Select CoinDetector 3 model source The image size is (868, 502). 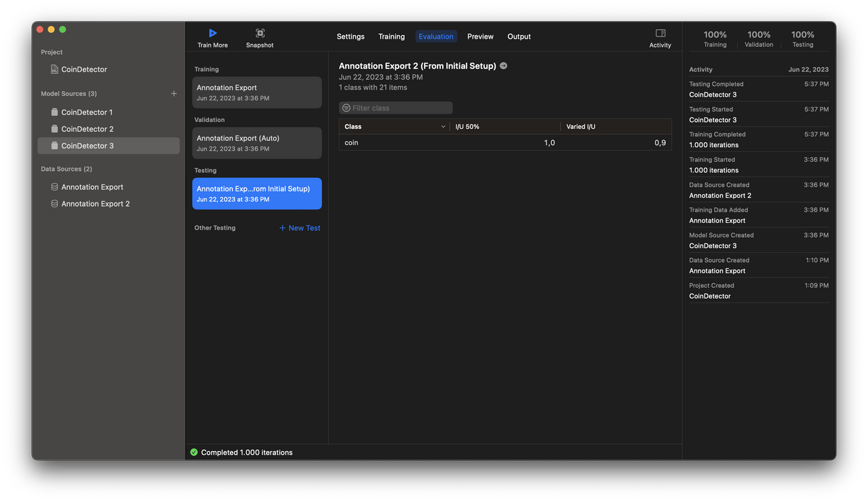coord(108,146)
